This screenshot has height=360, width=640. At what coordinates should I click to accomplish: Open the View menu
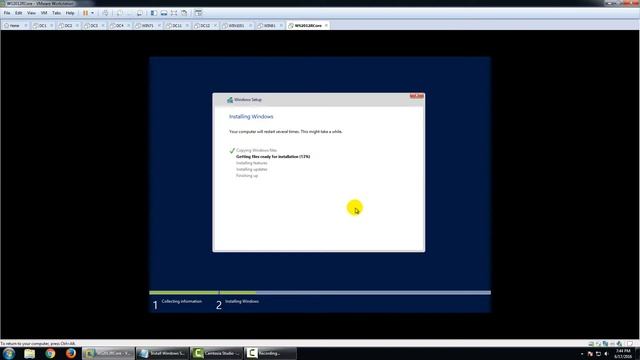pyautogui.click(x=31, y=13)
